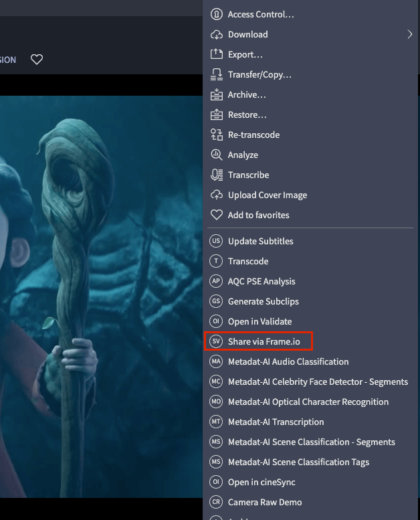The width and height of the screenshot is (420, 520).
Task: Select Camera Raw Demo entry
Action: [x=310, y=502]
